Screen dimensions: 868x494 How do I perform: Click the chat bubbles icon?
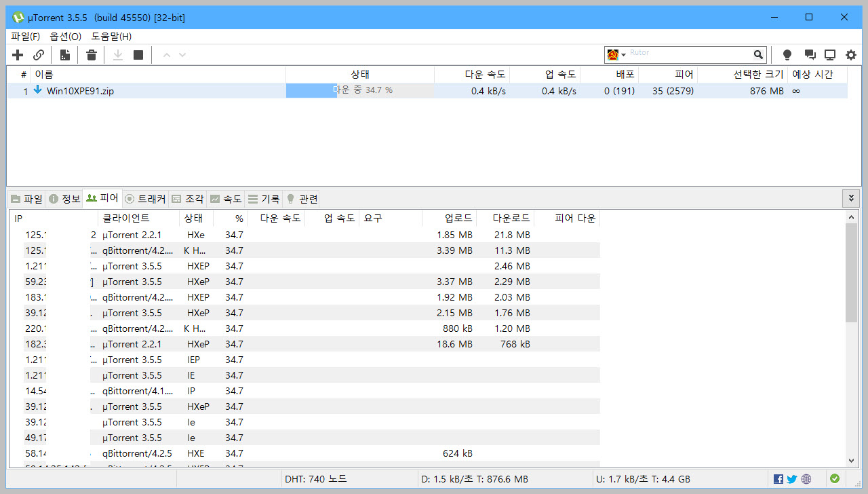tap(810, 55)
